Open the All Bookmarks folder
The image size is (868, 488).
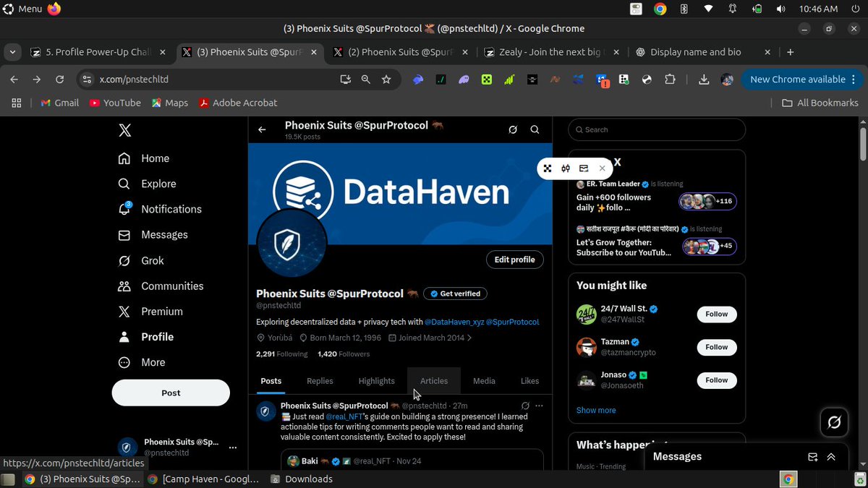pos(820,103)
